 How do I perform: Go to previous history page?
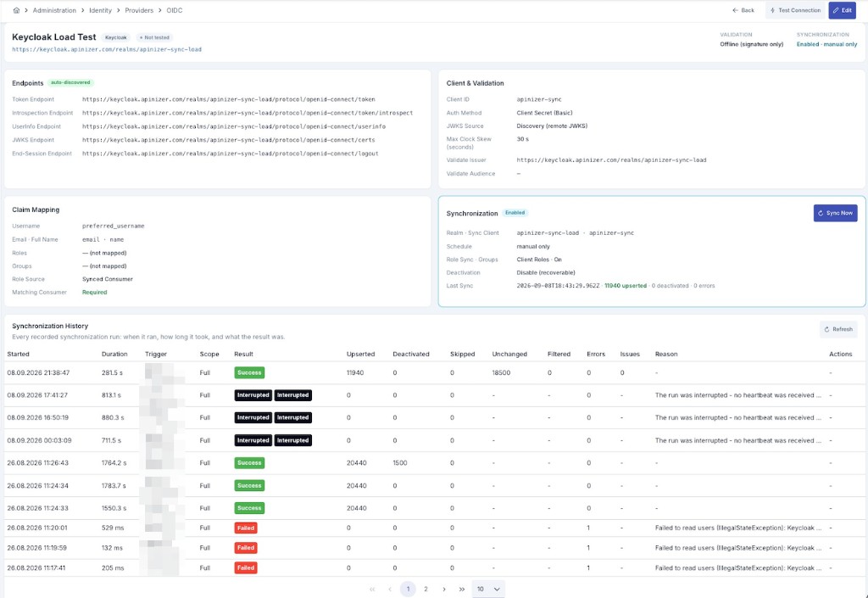[390, 590]
